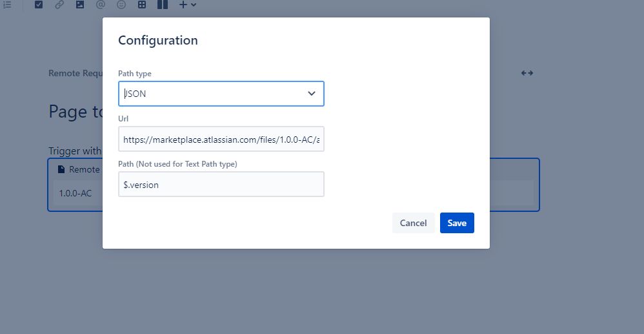Click the insert link icon
644x334 pixels.
click(x=59, y=5)
